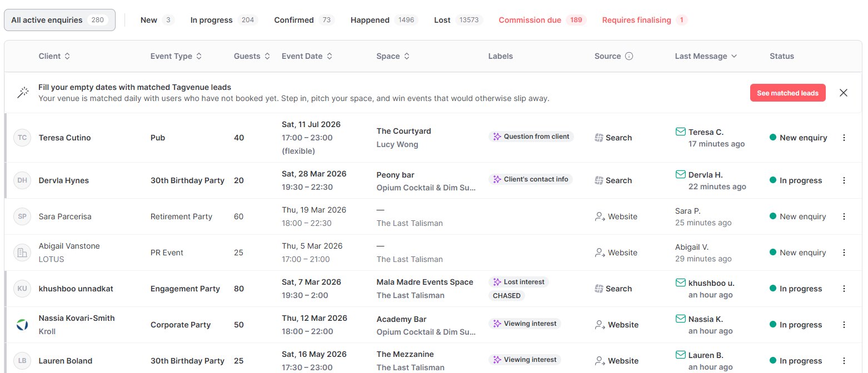Screen dimensions: 868x373
Task: Sort the table by Event Date column
Action: point(307,56)
